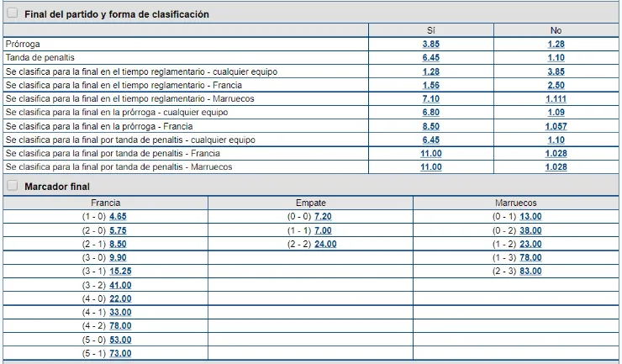The height and width of the screenshot is (364, 622).
Task: Choose 6.80 for prórroga cualquier equipo
Action: (430, 113)
